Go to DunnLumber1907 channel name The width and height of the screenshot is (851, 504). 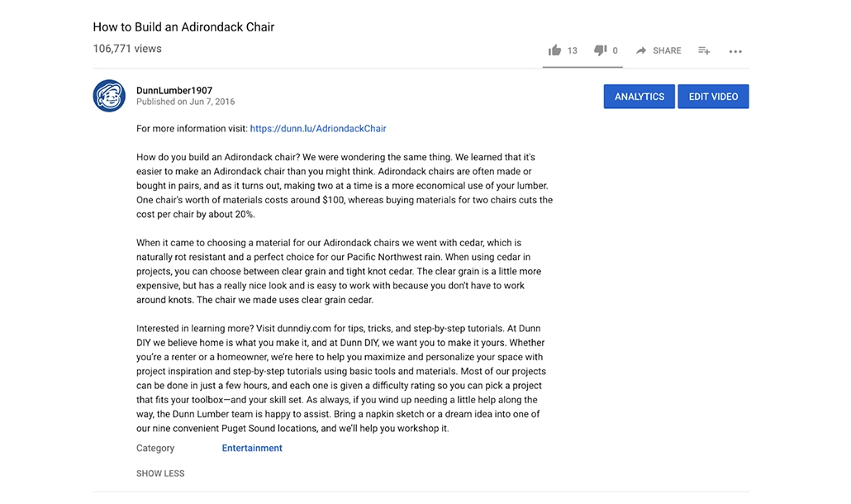(174, 91)
